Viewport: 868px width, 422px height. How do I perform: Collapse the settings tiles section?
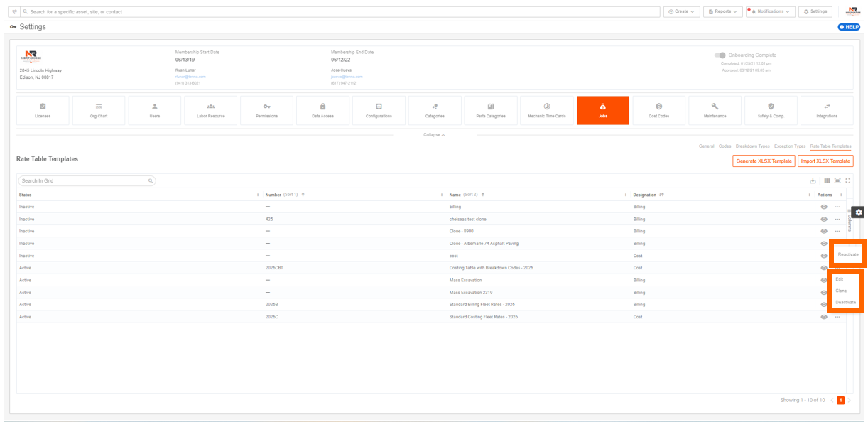pyautogui.click(x=433, y=134)
